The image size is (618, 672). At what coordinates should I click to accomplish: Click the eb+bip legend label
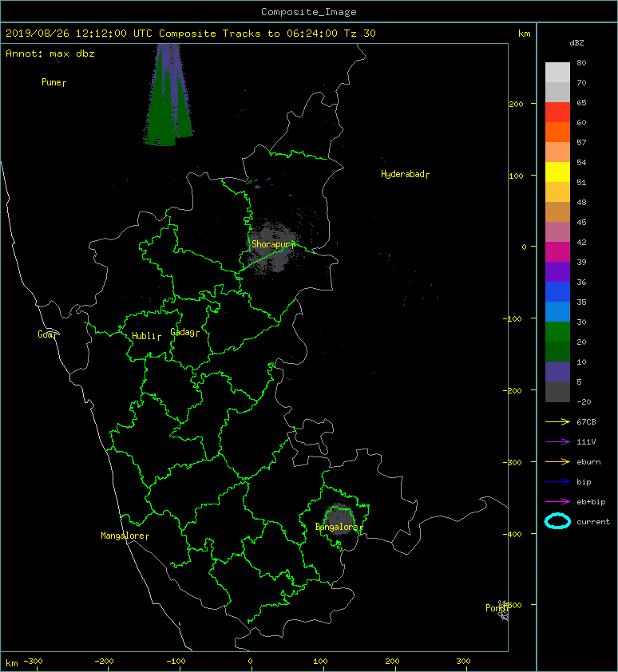coord(591,502)
